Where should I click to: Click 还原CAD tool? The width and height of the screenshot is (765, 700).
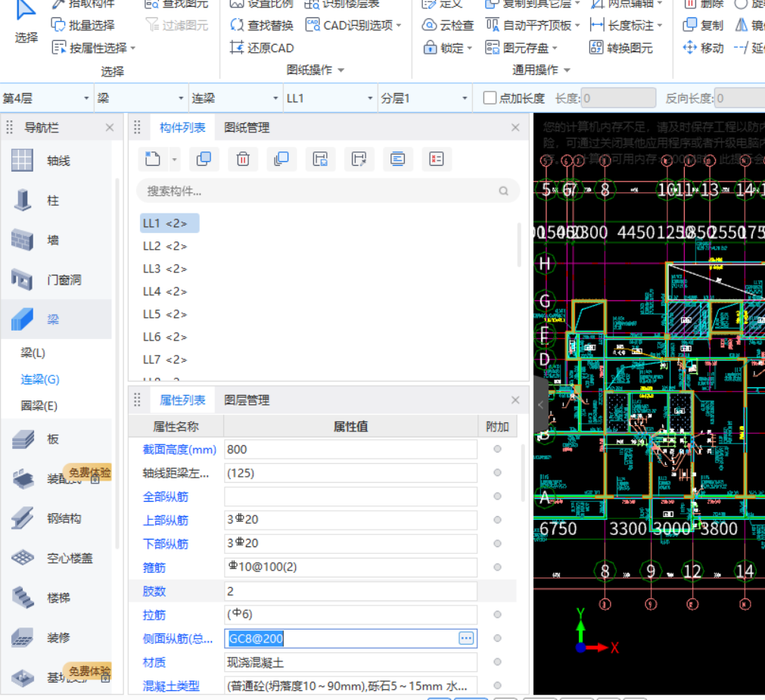click(262, 48)
